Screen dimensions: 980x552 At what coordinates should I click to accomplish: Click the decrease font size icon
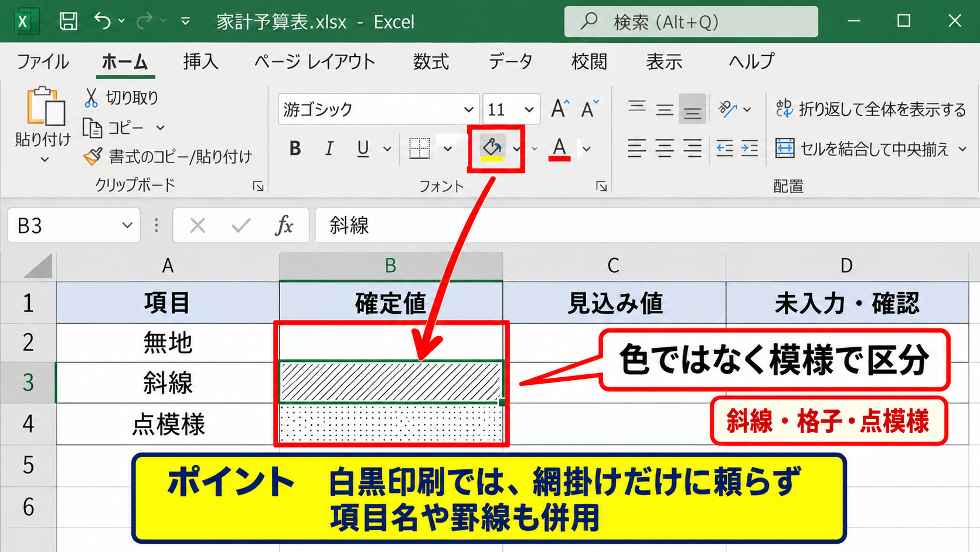[590, 109]
